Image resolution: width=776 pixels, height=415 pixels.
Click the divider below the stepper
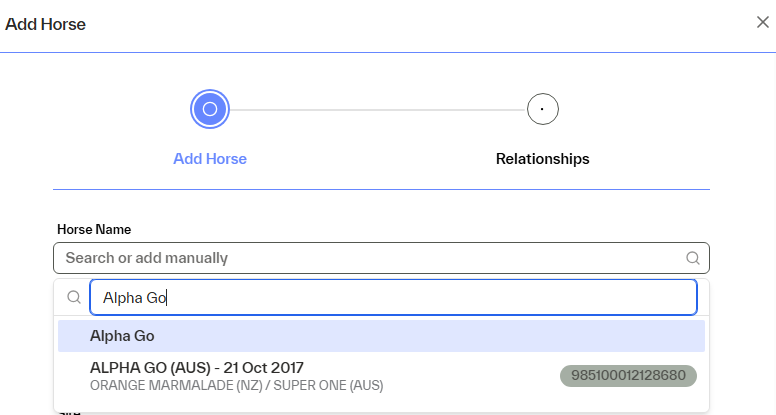click(x=381, y=189)
